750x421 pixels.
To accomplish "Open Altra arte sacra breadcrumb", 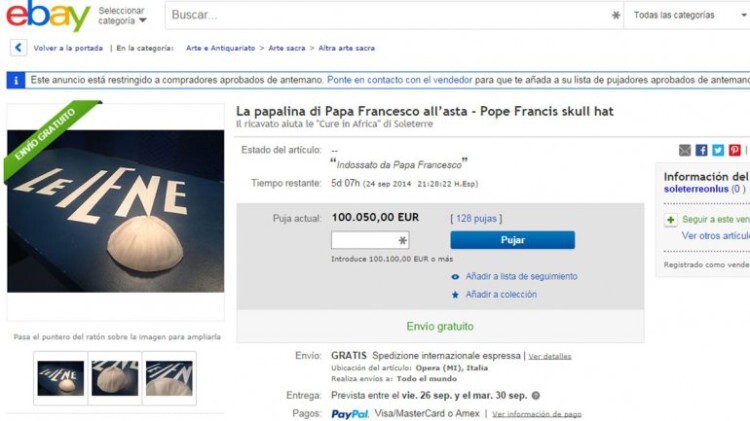I will coord(346,48).
